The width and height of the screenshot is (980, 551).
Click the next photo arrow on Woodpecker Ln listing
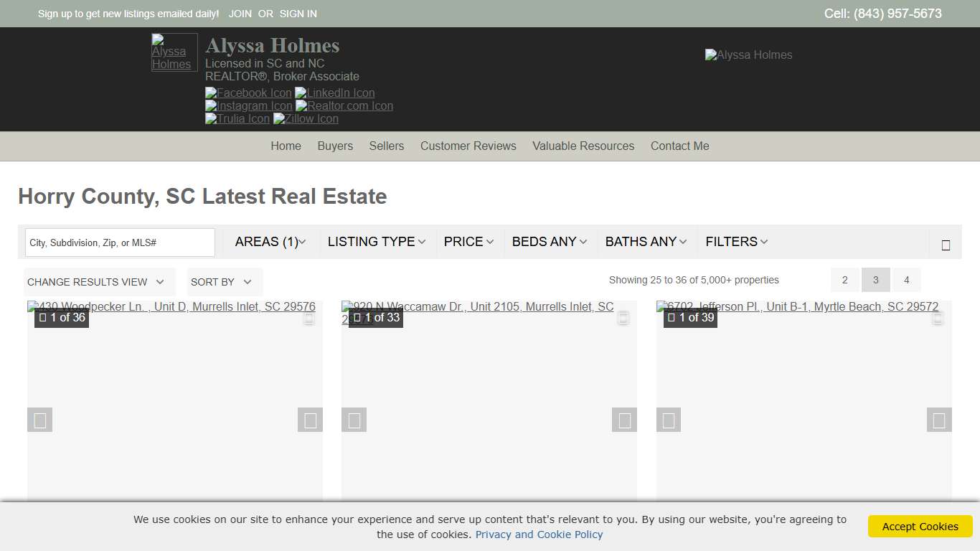tap(310, 420)
